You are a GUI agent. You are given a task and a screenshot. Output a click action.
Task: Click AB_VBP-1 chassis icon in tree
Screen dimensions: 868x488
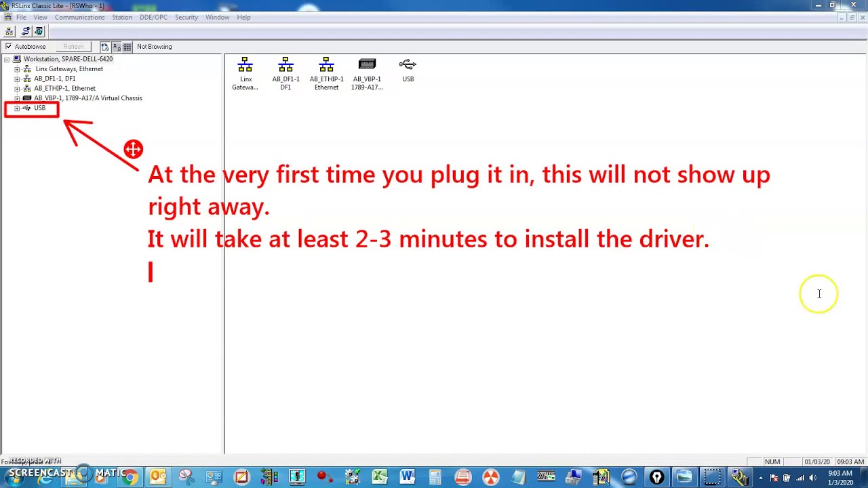27,98
